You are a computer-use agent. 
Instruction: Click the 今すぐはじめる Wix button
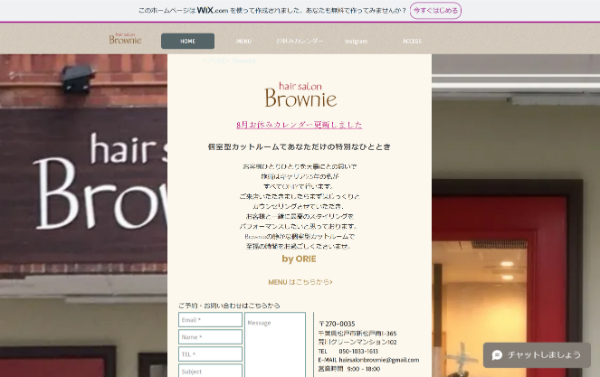435,10
